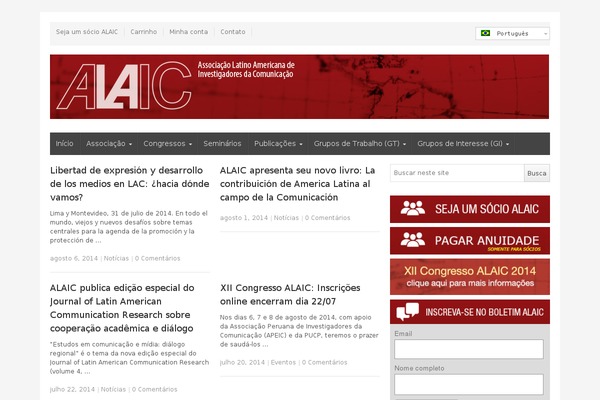The width and height of the screenshot is (600, 400).
Task: Click the Associação Latino Americana header tagline
Action: pos(246,69)
